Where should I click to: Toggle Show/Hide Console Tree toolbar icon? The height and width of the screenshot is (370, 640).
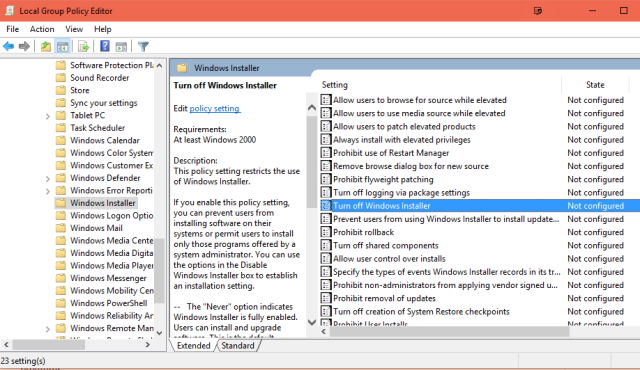(62, 47)
